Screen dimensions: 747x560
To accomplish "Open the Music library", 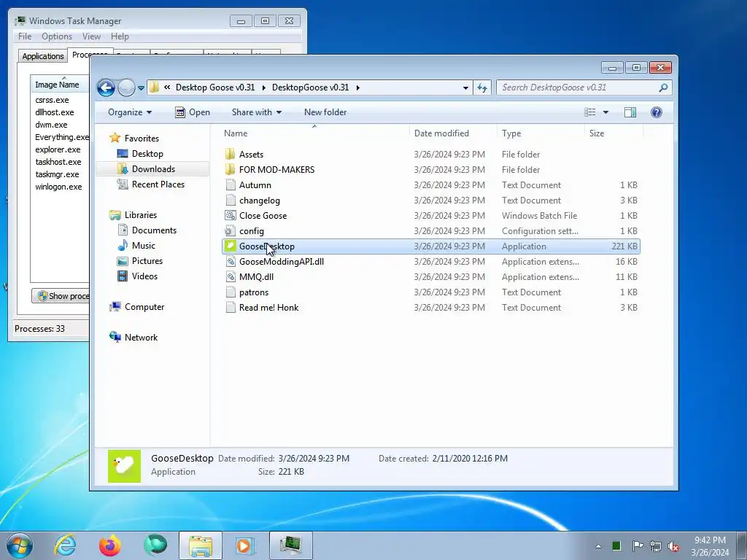I will pos(144,246).
